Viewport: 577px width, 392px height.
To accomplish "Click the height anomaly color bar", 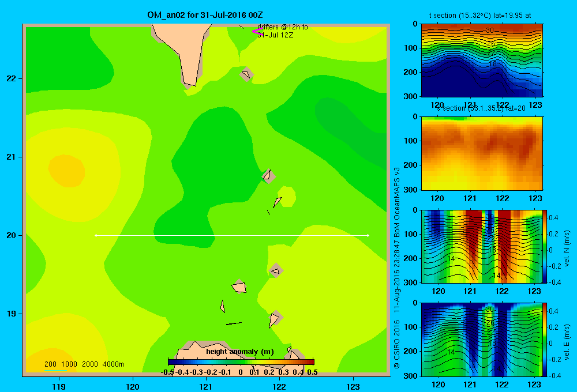I will pos(241,362).
